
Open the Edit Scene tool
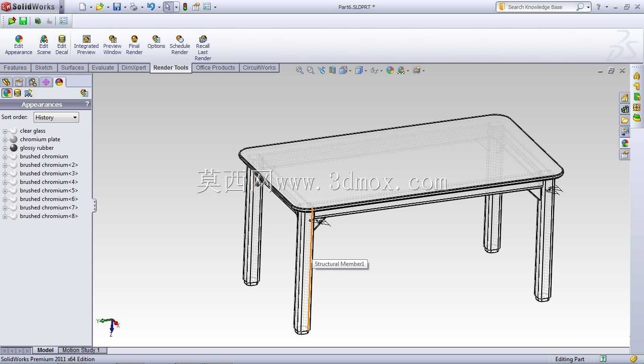click(44, 45)
